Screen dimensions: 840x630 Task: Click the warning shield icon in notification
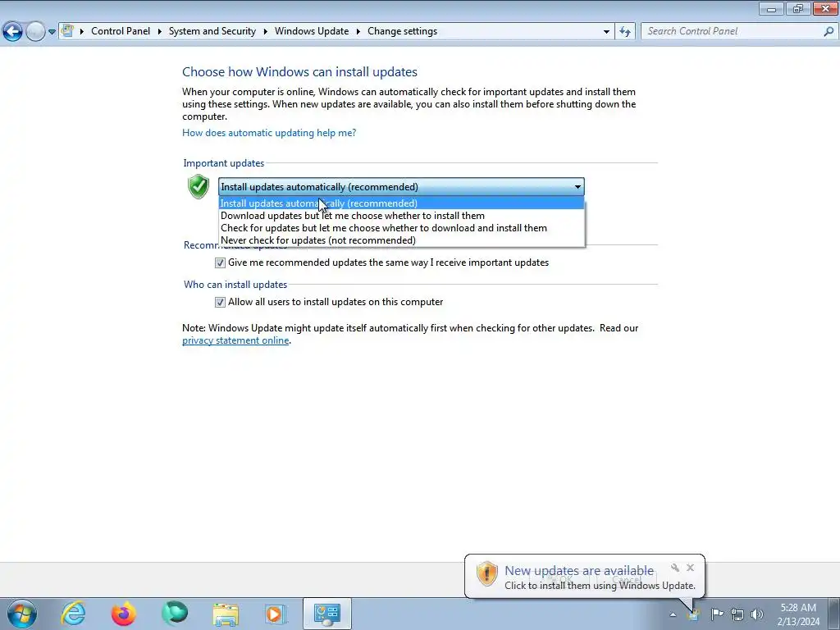[x=486, y=573]
